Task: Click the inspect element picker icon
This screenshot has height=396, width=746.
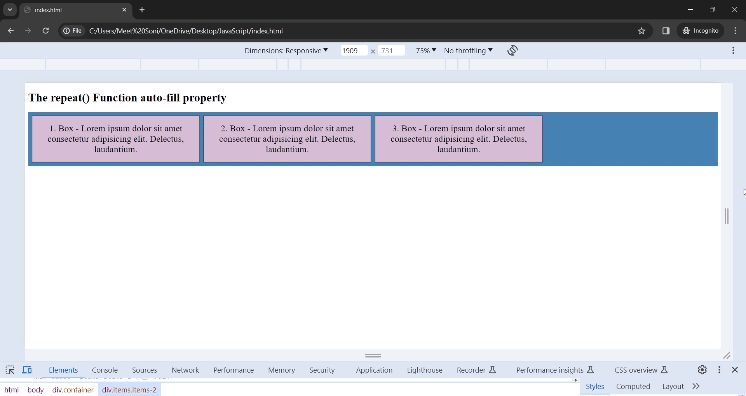Action: click(x=10, y=370)
